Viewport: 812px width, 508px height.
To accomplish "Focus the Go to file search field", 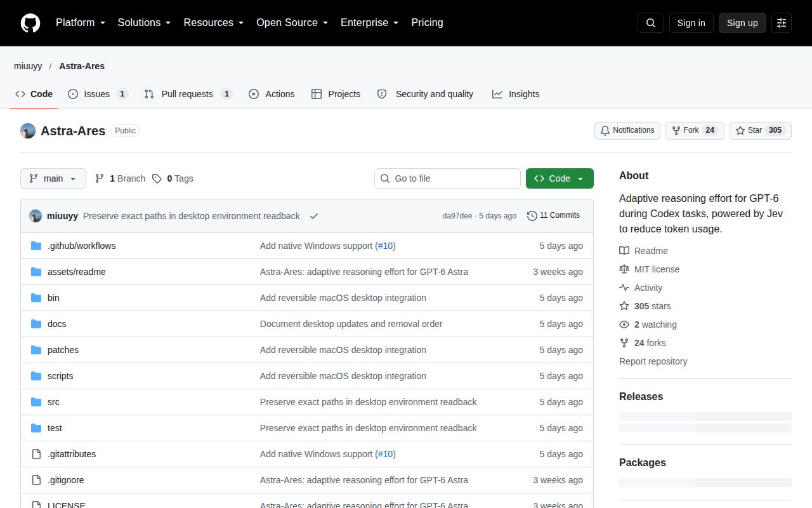I will 447,178.
